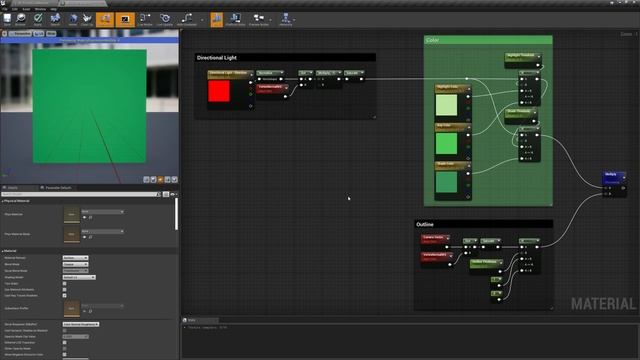Image resolution: width=640 pixels, height=360 pixels.
Task: Click the Perspective viewport button
Action: point(20,33)
